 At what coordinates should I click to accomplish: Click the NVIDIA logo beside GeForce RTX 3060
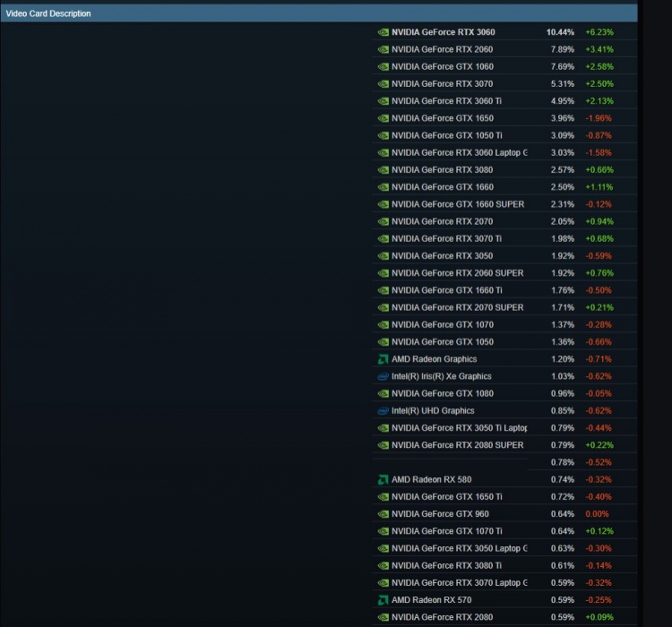point(383,32)
